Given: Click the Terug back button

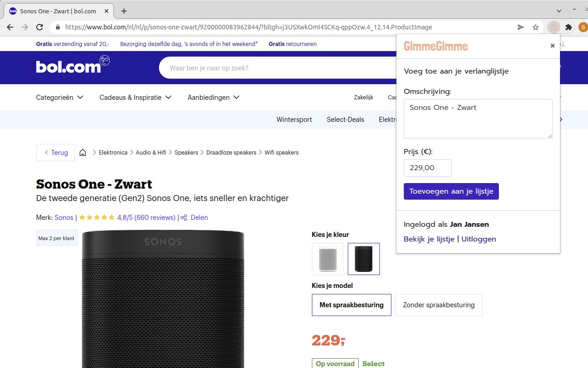Looking at the screenshot, I should click(x=56, y=152).
